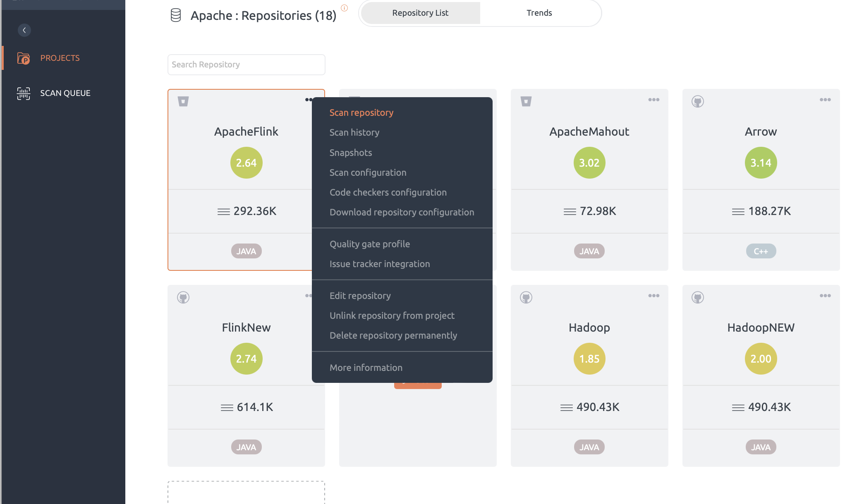Click the JAVA tag on Hadoop card
This screenshot has height=504, width=845.
pyautogui.click(x=589, y=447)
